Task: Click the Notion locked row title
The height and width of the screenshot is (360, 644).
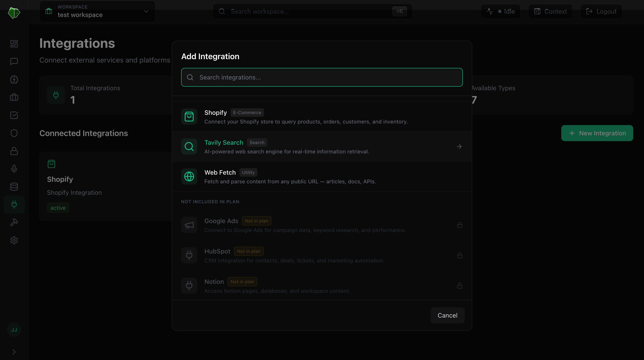Action: click(214, 282)
